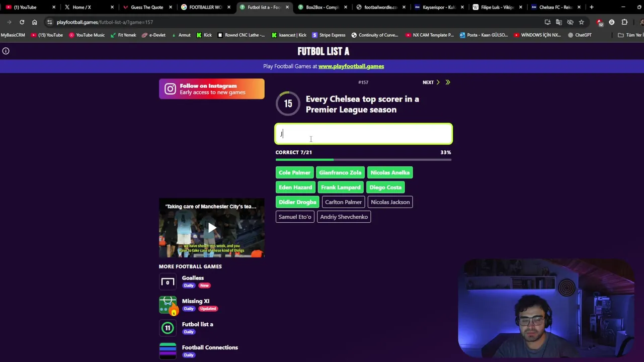The image size is (644, 362).
Task: Click the CORRECT 7/21 score text
Action: [x=294, y=152]
